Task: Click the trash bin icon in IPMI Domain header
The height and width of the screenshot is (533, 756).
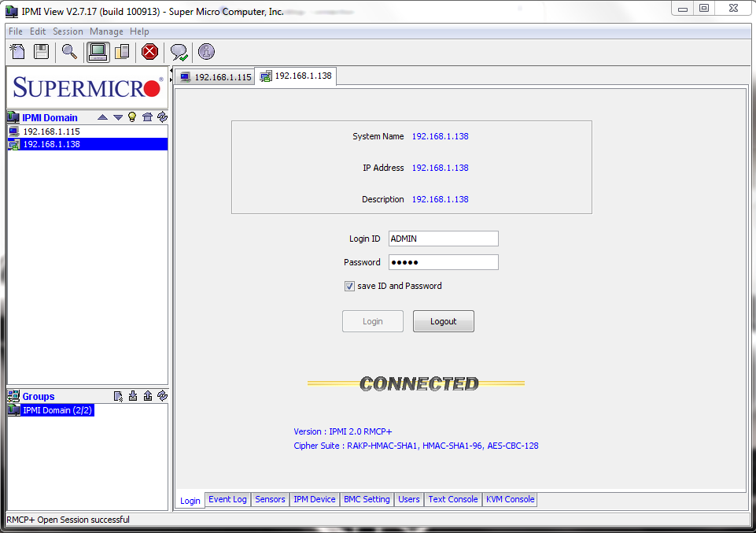Action: pos(148,117)
